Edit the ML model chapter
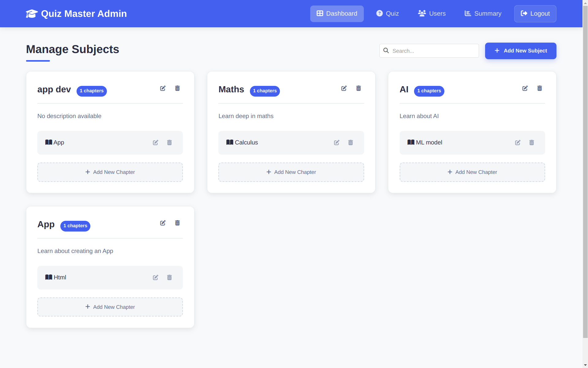 coord(518,143)
